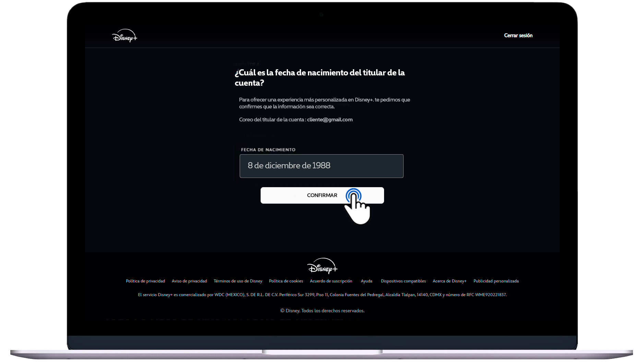Click the Disney copyright notice text
This screenshot has height=362, width=644.
(322, 311)
